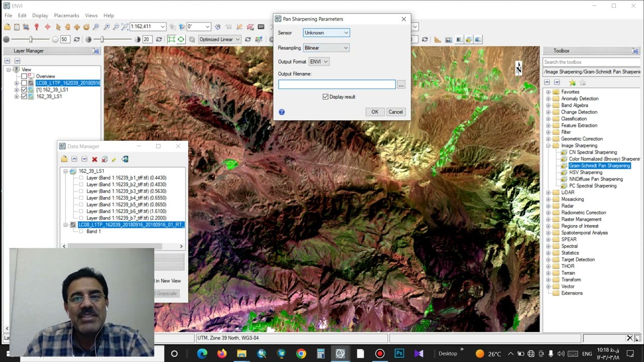Image resolution: width=644 pixels, height=362 pixels.
Task: Uncheck the Display result checkbox
Action: pos(326,97)
